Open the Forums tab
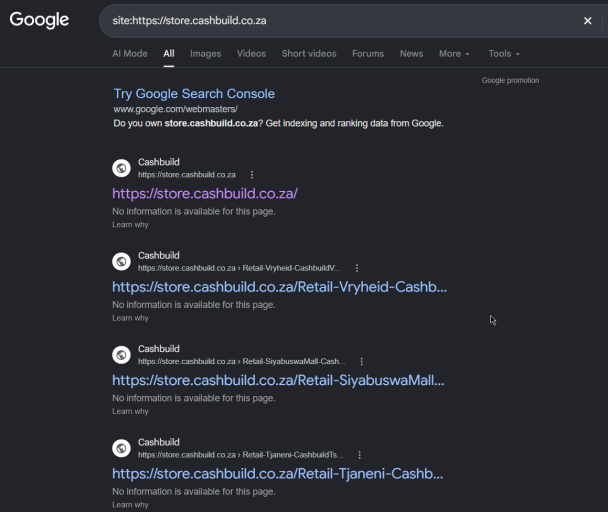Viewport: 608px width, 512px height. point(368,54)
